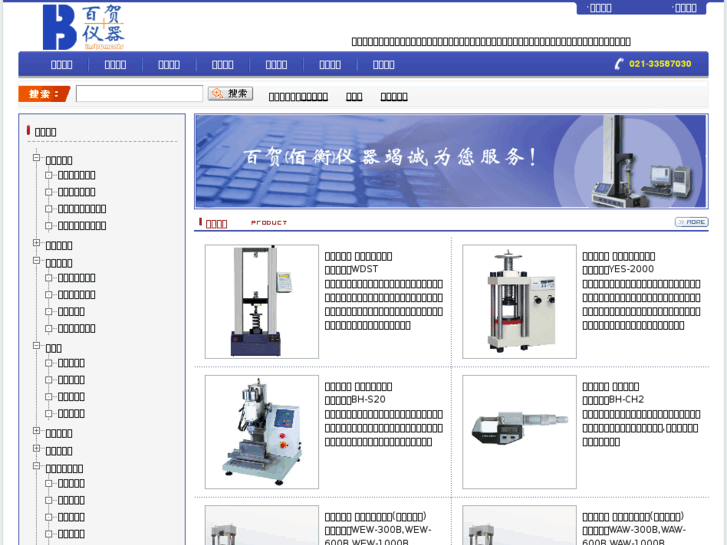Click the red PRODUCT label text
This screenshot has height=545, width=727.
(269, 223)
